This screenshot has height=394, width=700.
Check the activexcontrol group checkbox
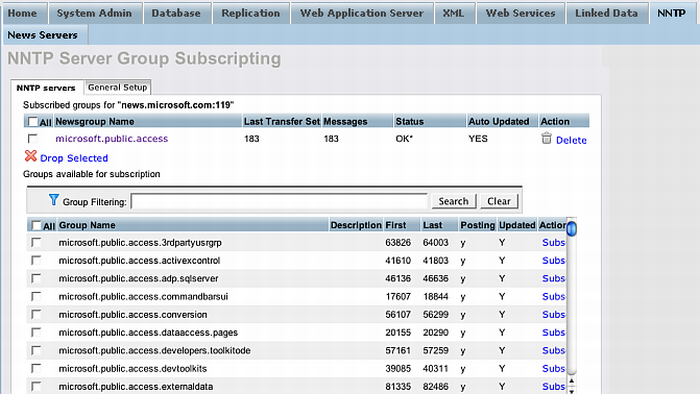[x=36, y=260]
